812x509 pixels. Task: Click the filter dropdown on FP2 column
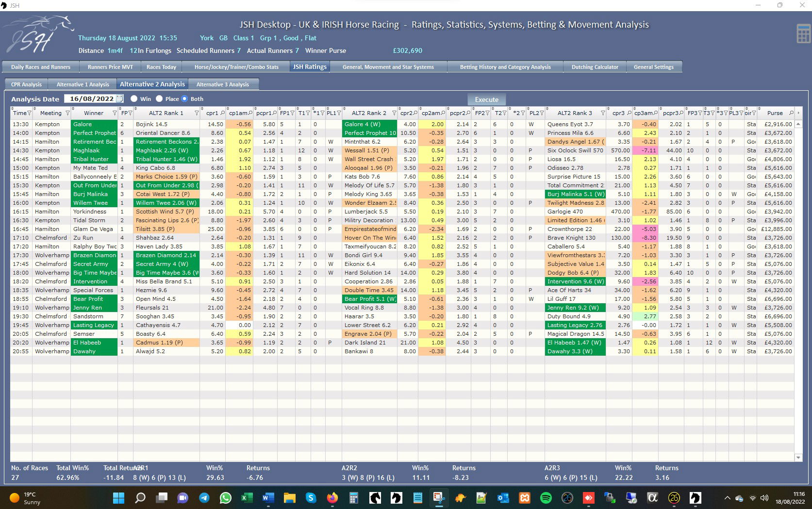tap(487, 113)
